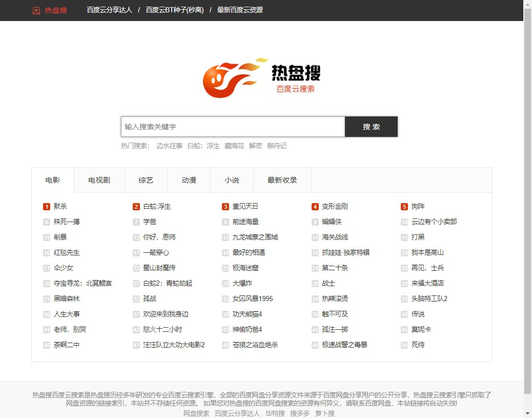
Task: Switch to the 电视剧 tab
Action: (99, 180)
